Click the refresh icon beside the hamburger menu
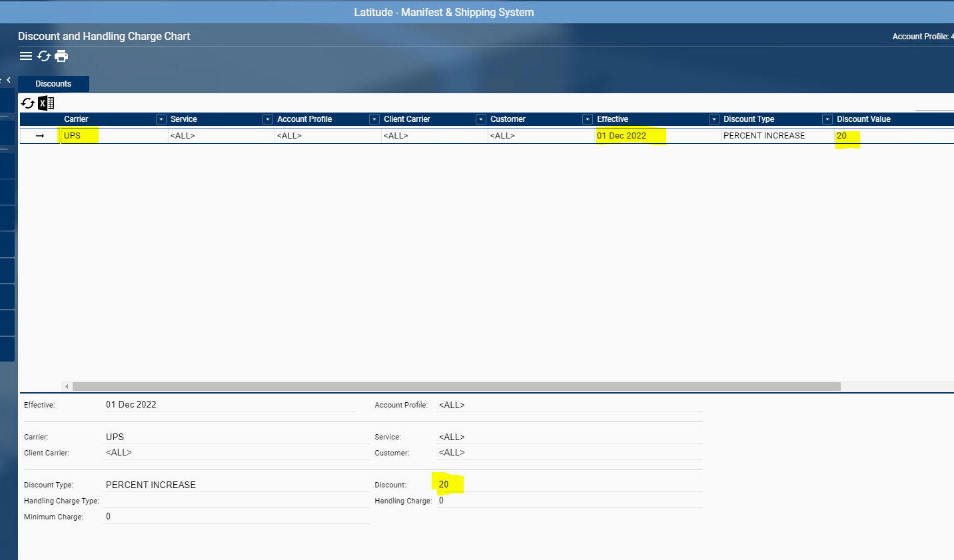This screenshot has height=560, width=954. tap(44, 56)
